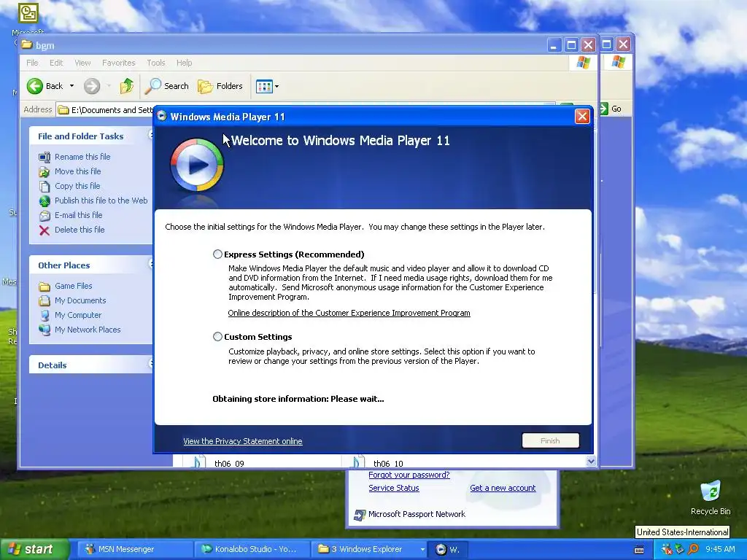
Task: Click the system clock showing 9:45 AM
Action: click(720, 549)
